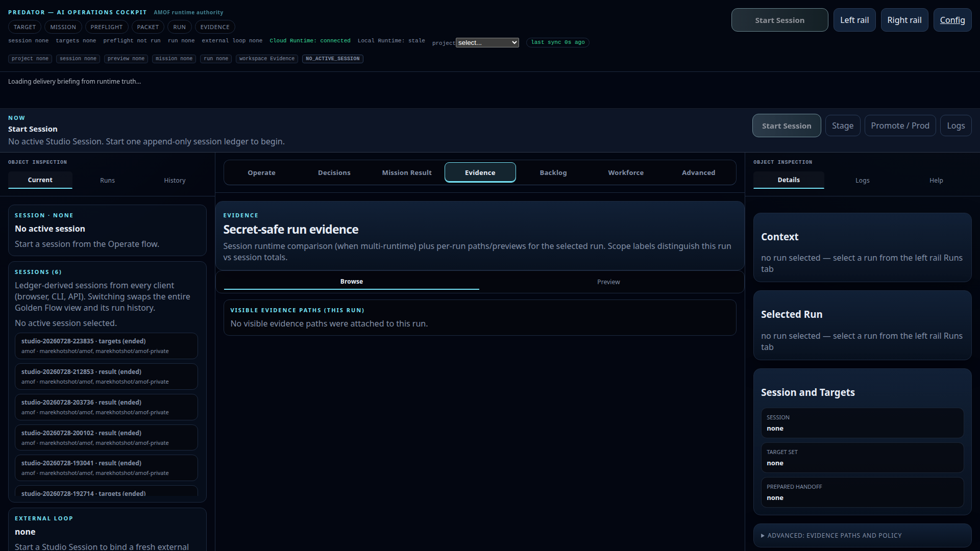Select the EVIDENCE step pill
This screenshot has width=980, height=551.
(x=215, y=27)
